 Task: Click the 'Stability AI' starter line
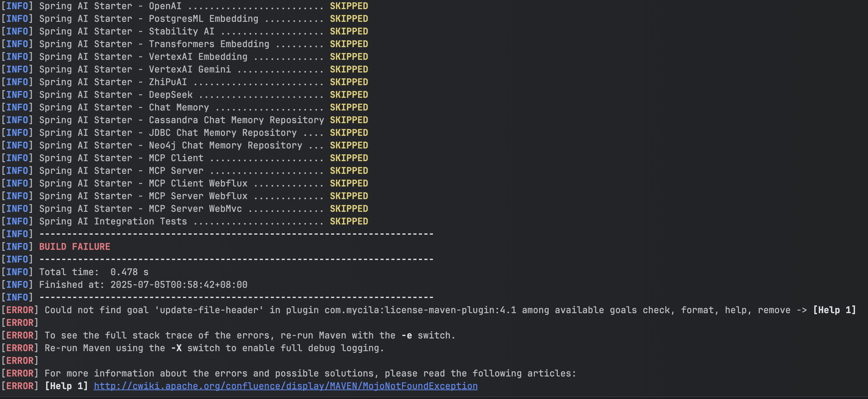click(x=185, y=31)
